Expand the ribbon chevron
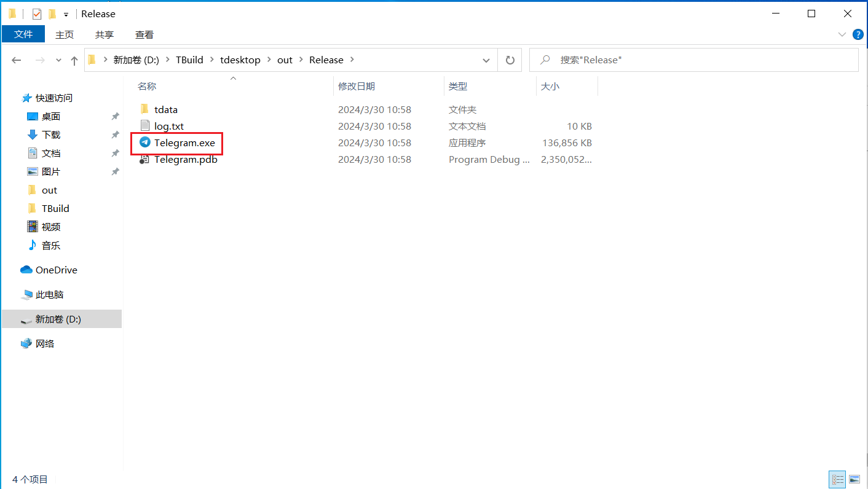Image resolution: width=868 pixels, height=489 pixels. (842, 34)
